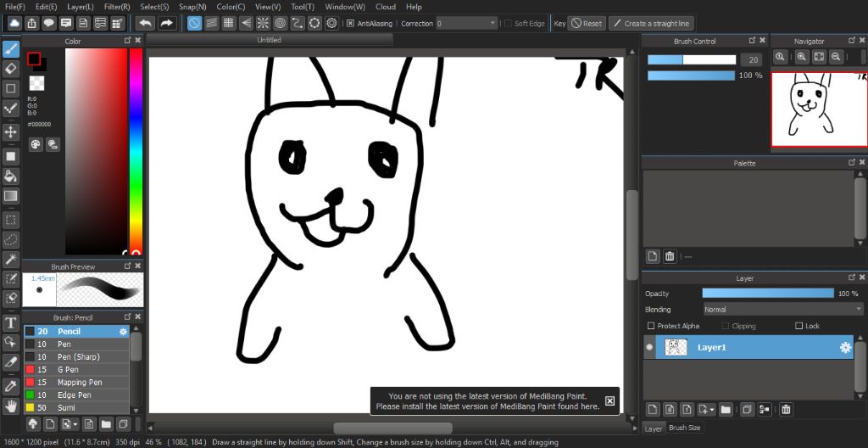Open the Blending mode dropdown

[x=782, y=310]
